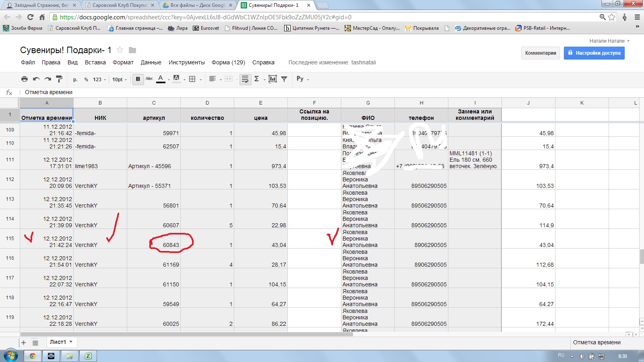644x362 pixels.
Task: Undo the last action using the toolbar arrow
Action: (x=36, y=79)
